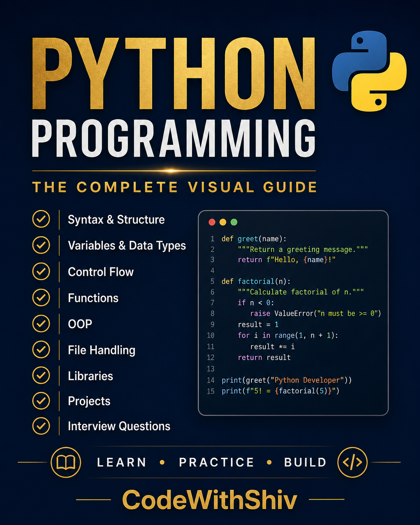
Task: Click code line "result *= i"
Action: pyautogui.click(x=272, y=347)
